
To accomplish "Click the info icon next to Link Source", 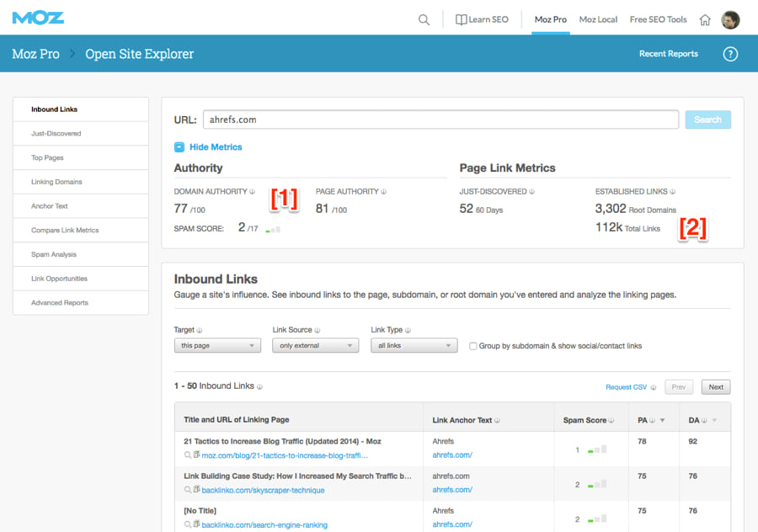I will 318,331.
